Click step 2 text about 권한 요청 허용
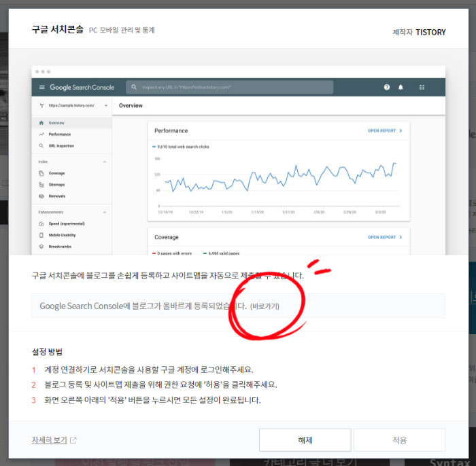 coord(160,384)
